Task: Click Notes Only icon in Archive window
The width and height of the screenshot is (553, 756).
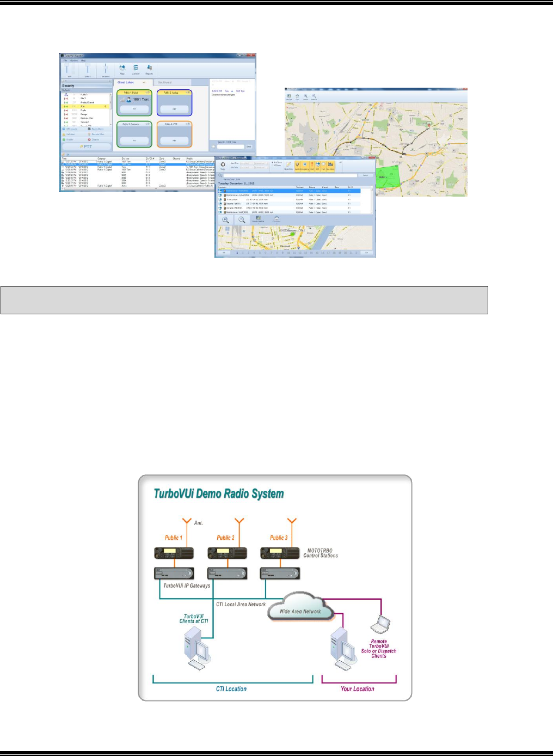Action: (x=288, y=166)
